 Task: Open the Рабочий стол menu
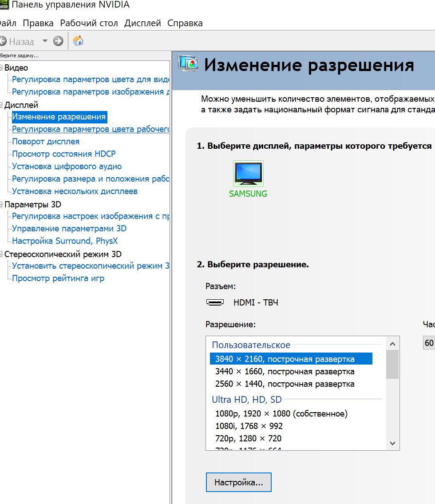pos(89,23)
